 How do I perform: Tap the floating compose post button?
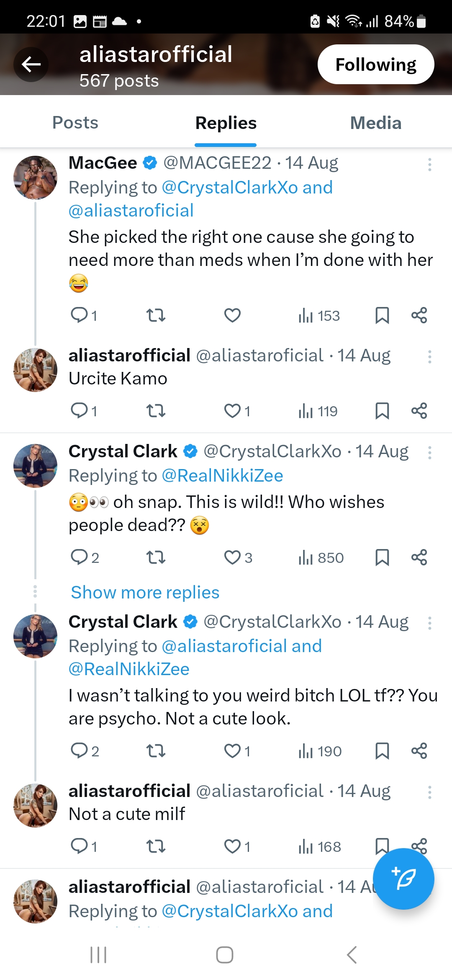pos(403,878)
